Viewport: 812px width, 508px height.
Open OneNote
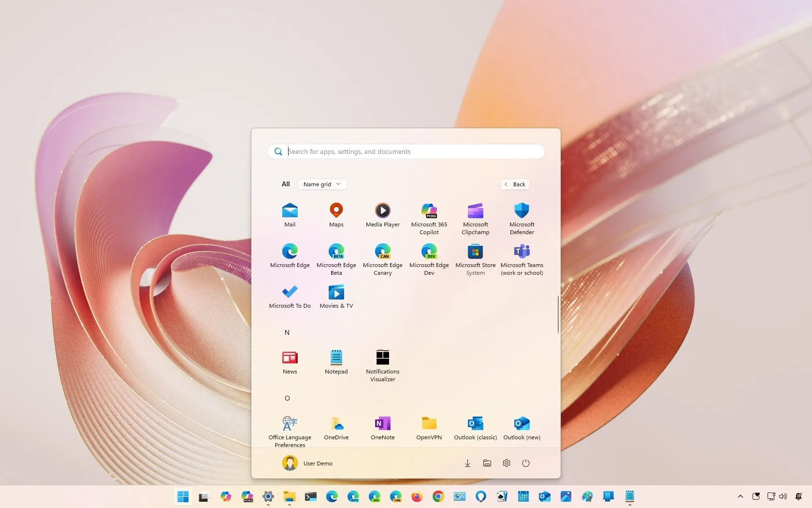382,428
